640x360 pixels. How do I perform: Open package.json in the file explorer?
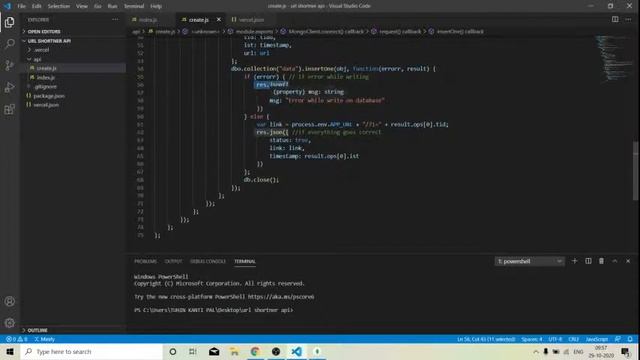coord(49,96)
